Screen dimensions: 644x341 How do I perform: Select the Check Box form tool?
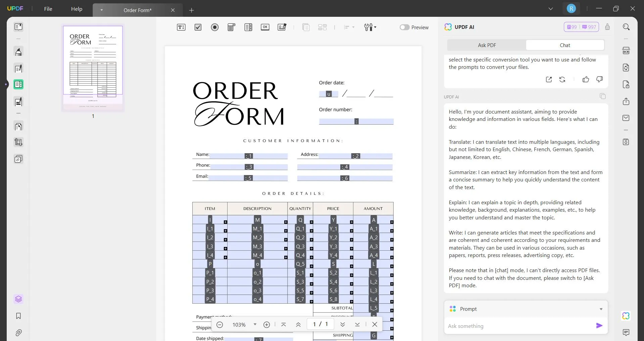tap(198, 27)
